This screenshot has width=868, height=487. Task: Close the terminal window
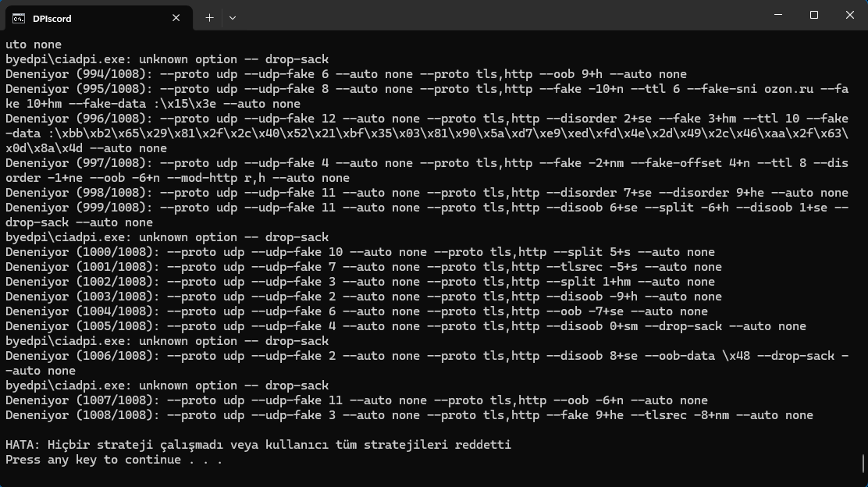(x=850, y=15)
